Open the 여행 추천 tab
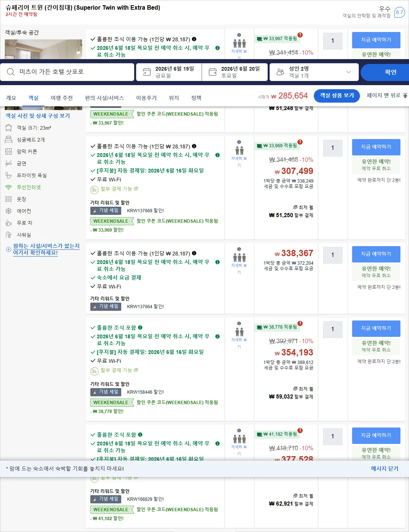Screen dimensions: 409x532 point(62,98)
